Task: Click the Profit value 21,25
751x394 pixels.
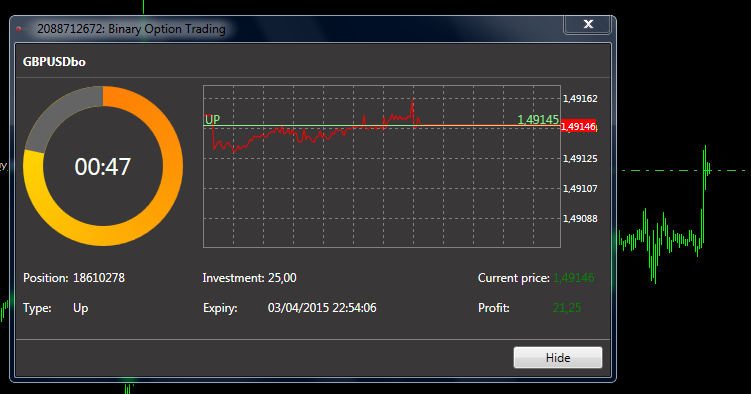Action: (567, 308)
